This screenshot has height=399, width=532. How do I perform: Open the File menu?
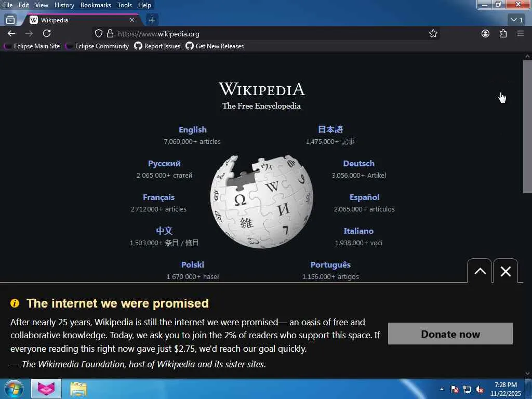tap(8, 5)
